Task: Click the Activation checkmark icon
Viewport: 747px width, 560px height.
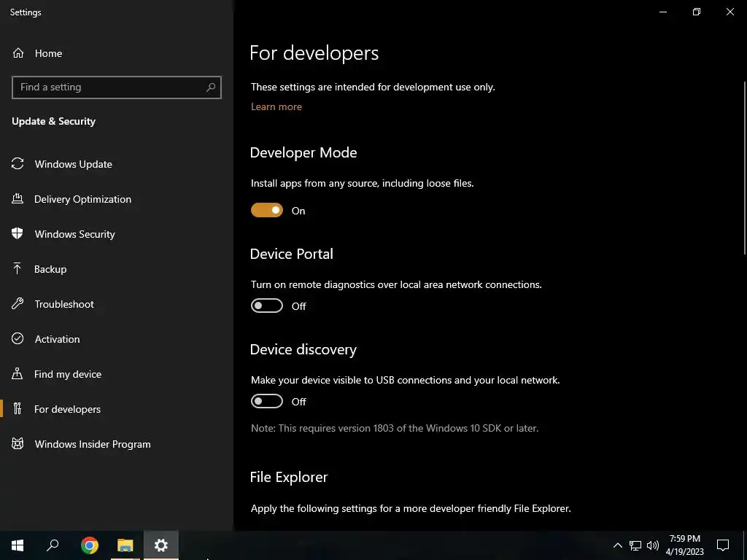Action: [x=18, y=338]
